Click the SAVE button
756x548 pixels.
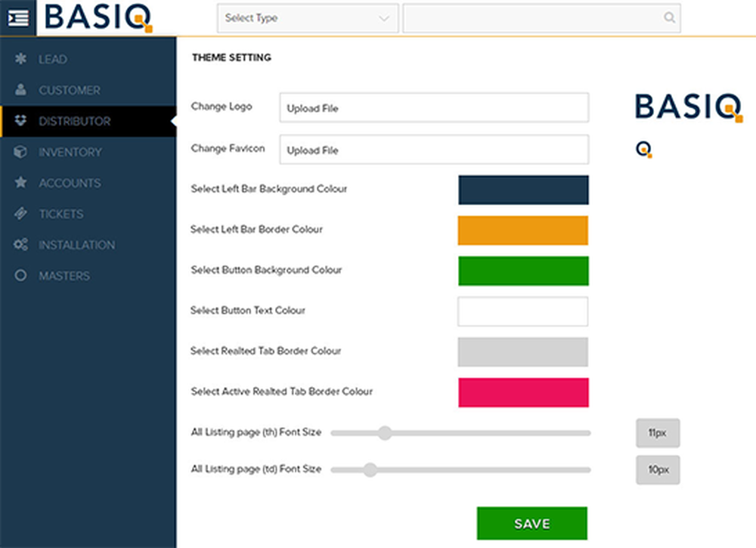(531, 522)
